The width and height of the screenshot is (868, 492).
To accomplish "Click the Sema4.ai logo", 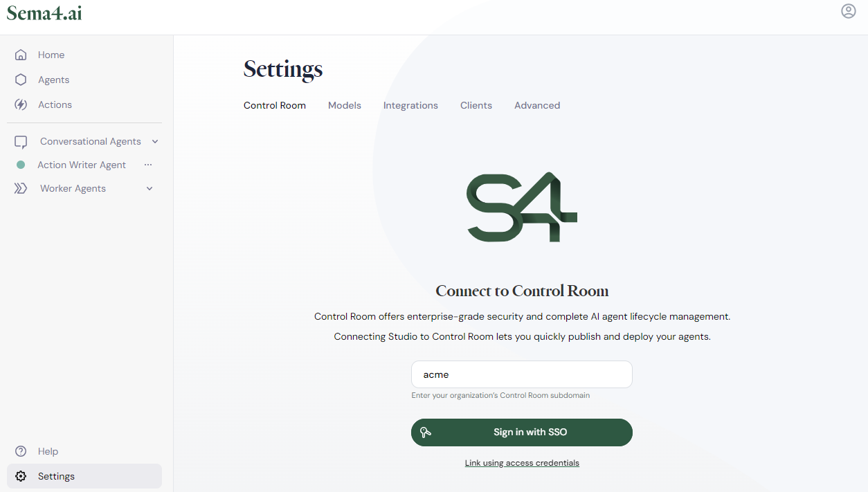I will click(x=44, y=12).
